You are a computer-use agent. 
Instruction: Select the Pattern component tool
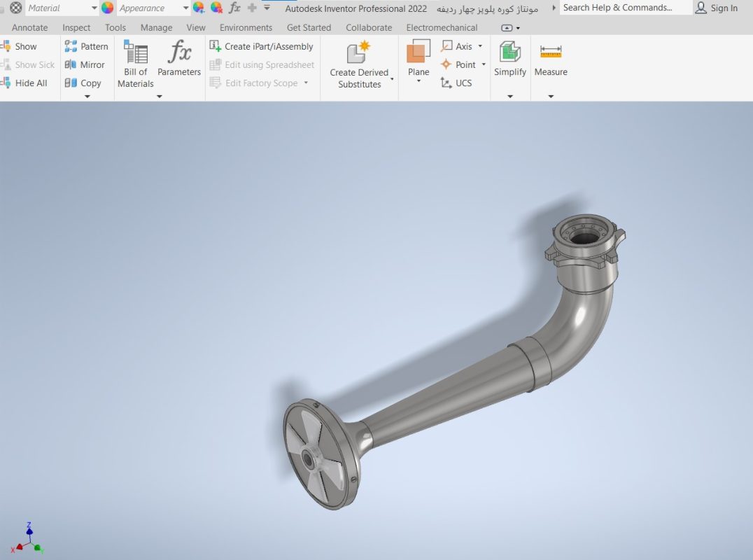pos(87,46)
